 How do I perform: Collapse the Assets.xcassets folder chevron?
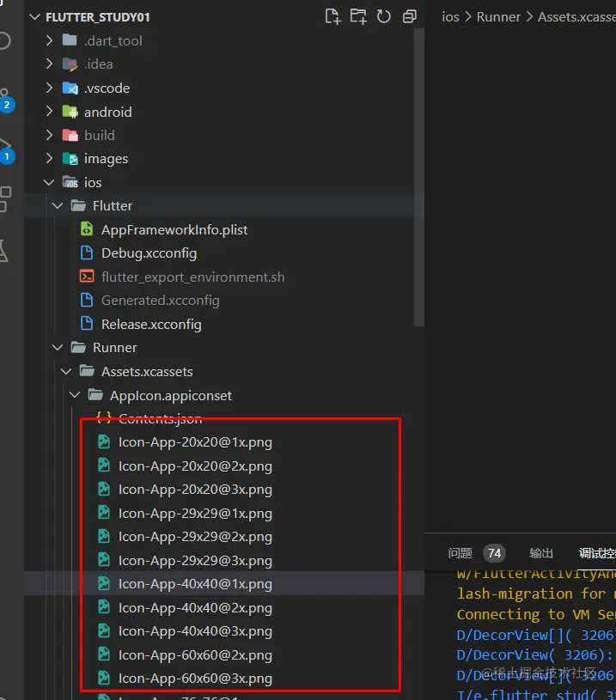click(66, 371)
